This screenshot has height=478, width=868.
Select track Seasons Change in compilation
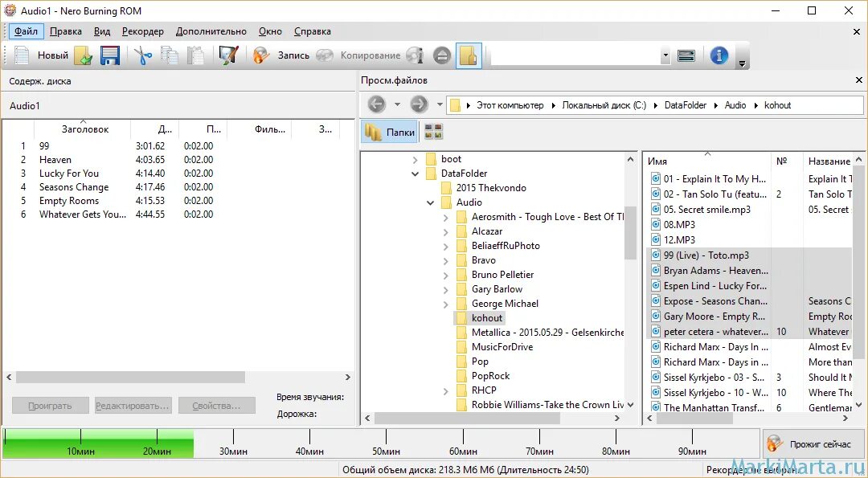(x=74, y=187)
